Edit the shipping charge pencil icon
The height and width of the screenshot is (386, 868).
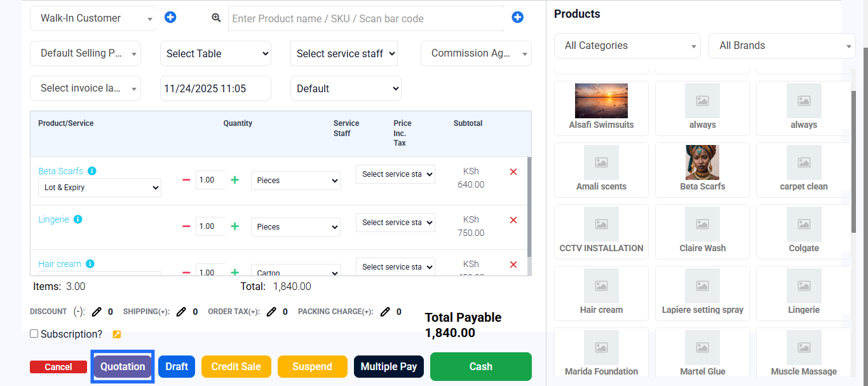click(181, 312)
